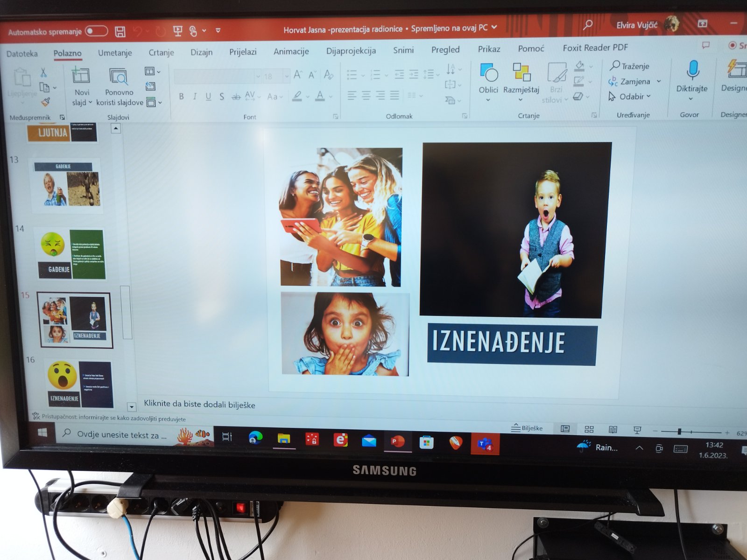Toggle the Bilješke notes button in status bar
Viewport: 747px width, 560px height.
(527, 427)
